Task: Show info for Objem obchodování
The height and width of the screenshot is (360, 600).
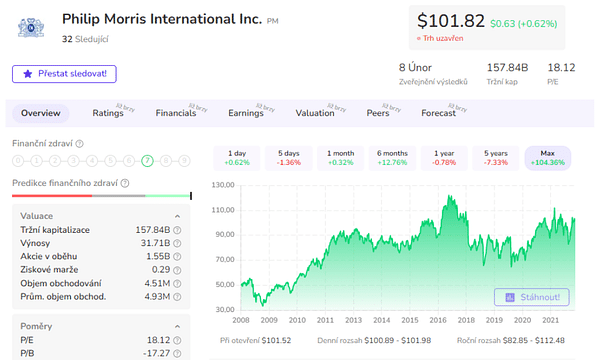Action: point(177,283)
